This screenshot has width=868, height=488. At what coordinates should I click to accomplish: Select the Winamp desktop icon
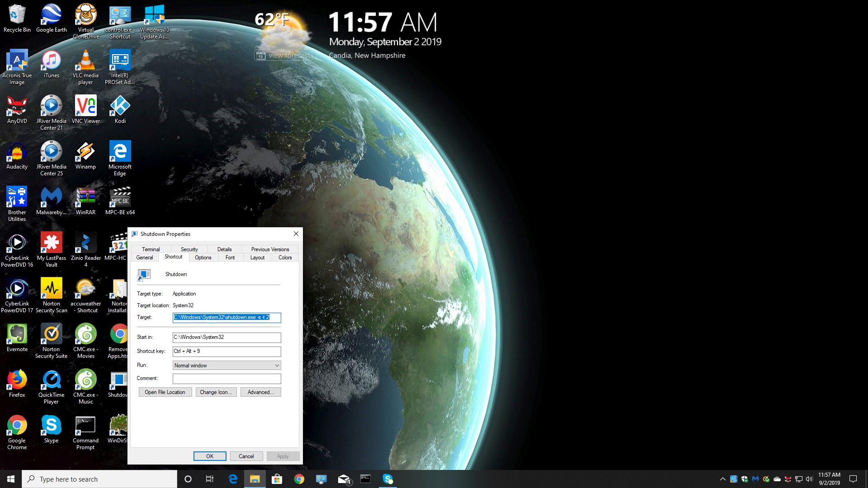pos(86,155)
